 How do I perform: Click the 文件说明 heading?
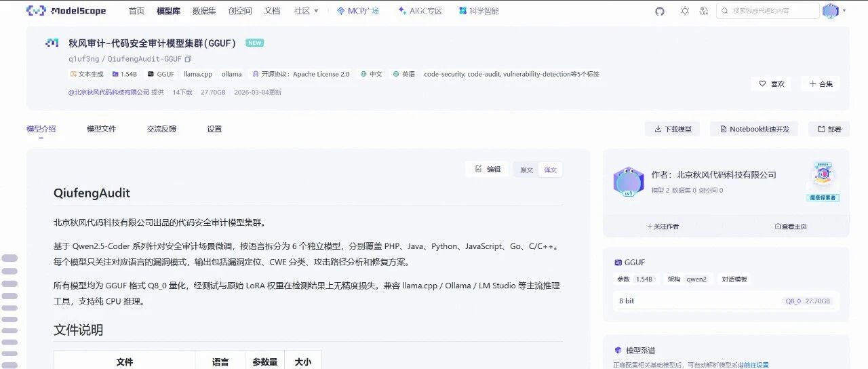click(78, 330)
